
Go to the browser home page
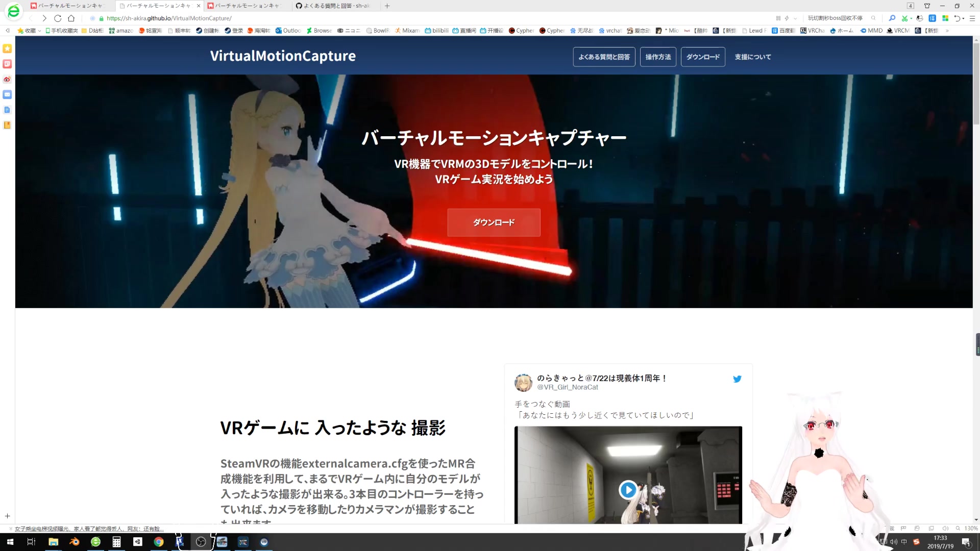coord(71,18)
